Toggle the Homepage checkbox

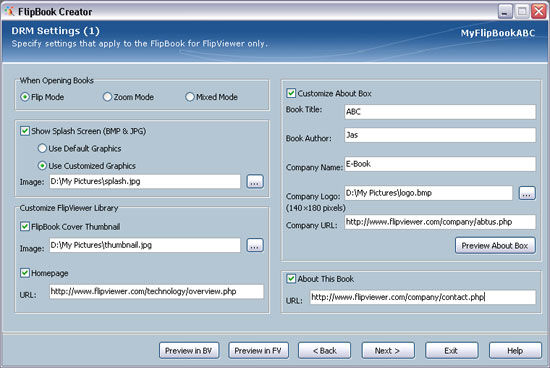(x=25, y=273)
